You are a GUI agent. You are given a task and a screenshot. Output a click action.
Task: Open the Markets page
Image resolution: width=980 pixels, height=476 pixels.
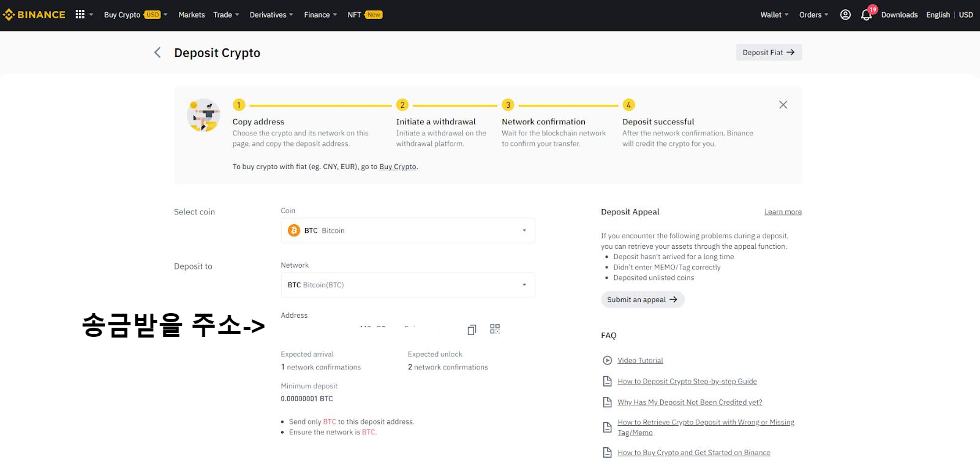click(192, 15)
